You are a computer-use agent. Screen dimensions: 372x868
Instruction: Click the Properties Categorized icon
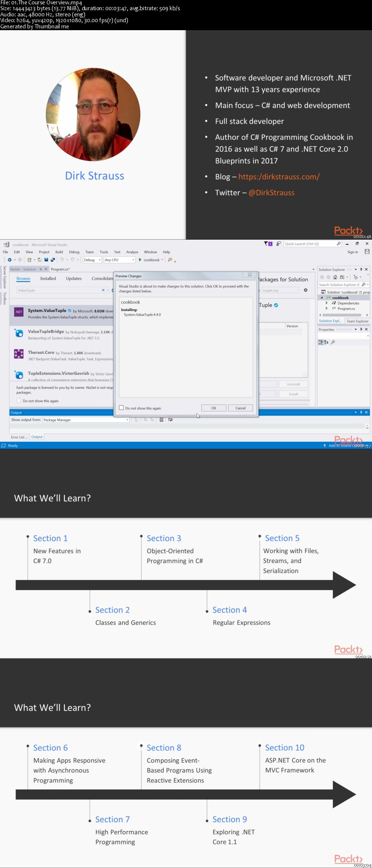coord(320,342)
